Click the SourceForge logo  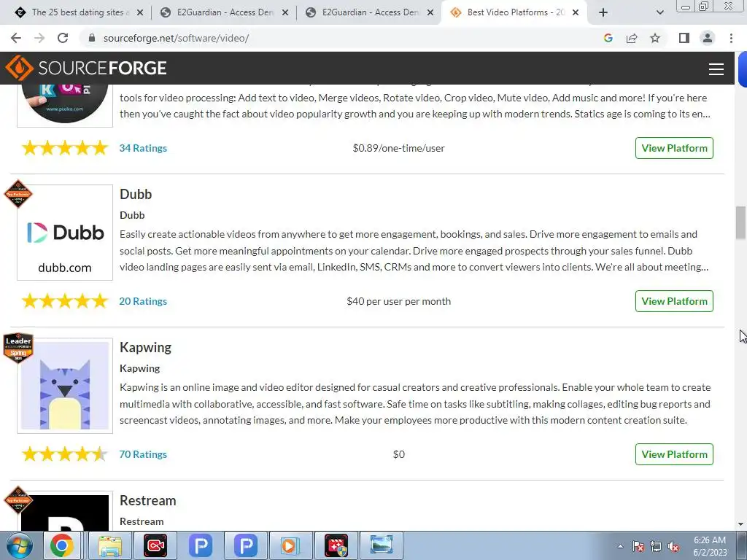[86, 68]
